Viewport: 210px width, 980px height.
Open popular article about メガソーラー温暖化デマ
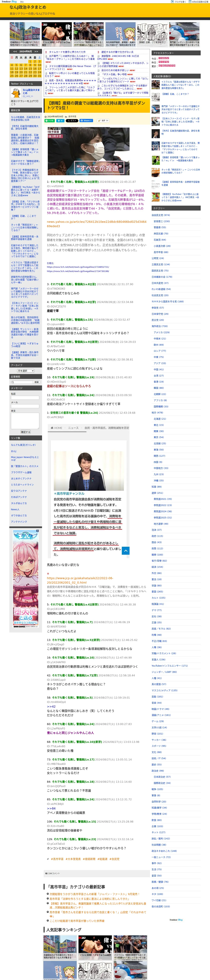click(181, 110)
